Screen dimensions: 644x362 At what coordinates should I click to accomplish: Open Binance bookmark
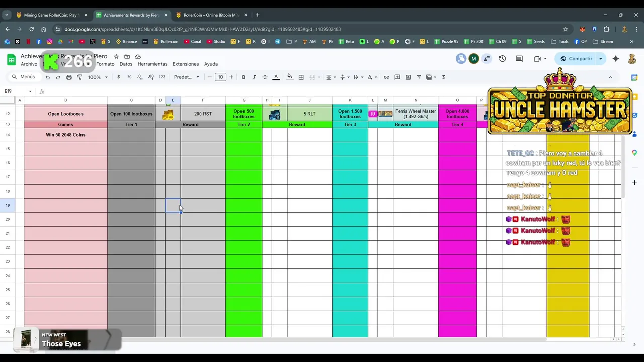click(x=126, y=42)
